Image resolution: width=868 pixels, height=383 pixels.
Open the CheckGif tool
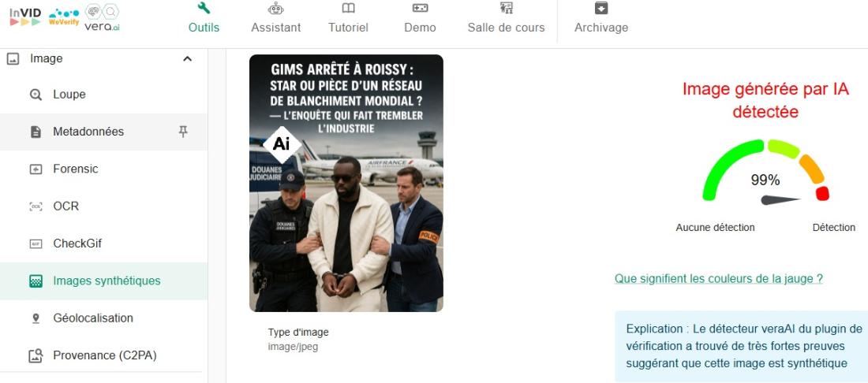tap(104, 244)
